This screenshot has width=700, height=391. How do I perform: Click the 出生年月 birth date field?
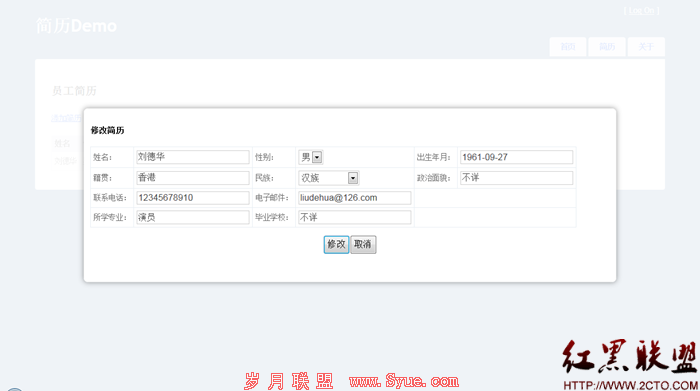click(516, 157)
